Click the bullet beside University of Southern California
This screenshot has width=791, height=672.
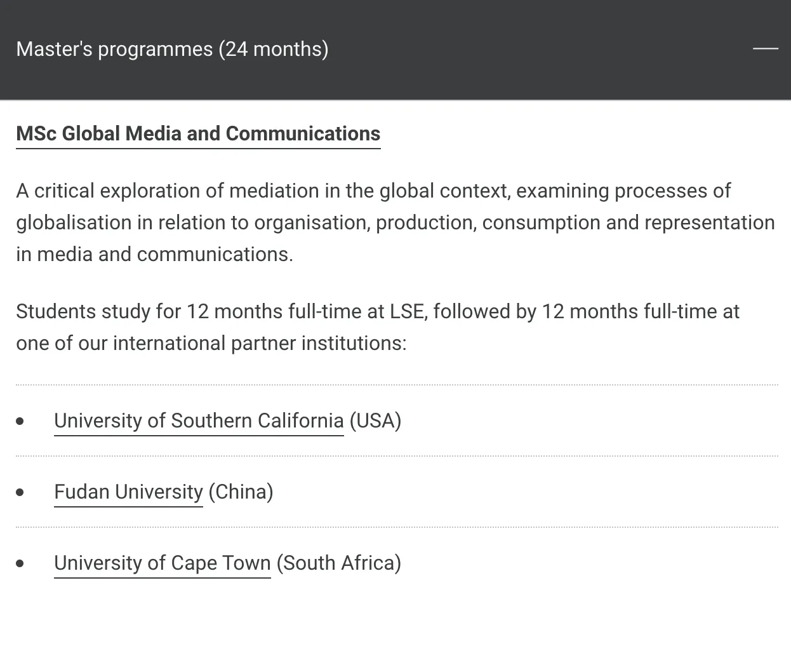20,421
